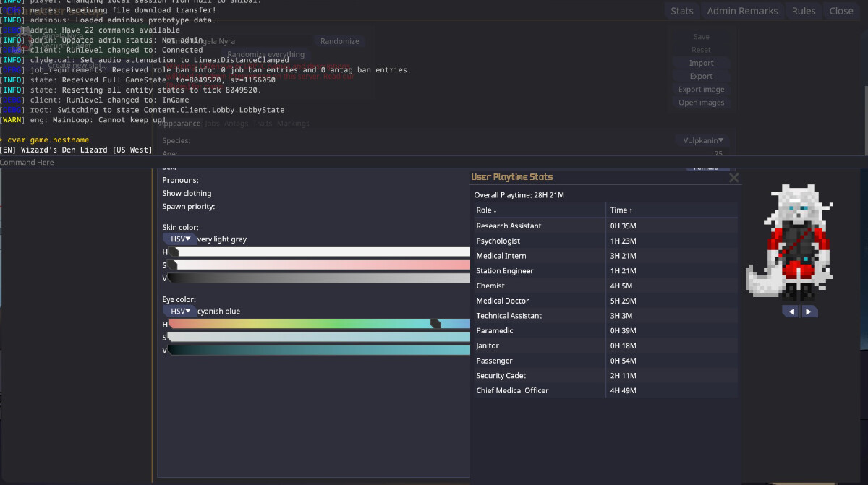Click the Rules button
The height and width of the screenshot is (485, 868).
coord(803,11)
